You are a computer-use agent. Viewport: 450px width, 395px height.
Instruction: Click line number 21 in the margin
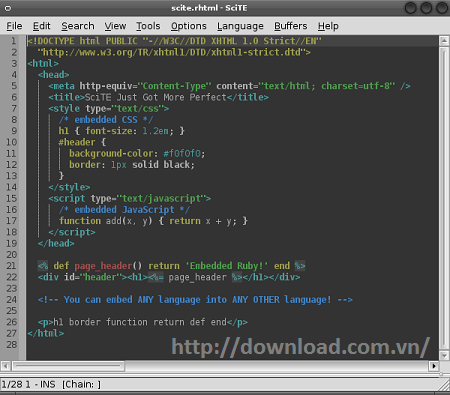click(11, 266)
